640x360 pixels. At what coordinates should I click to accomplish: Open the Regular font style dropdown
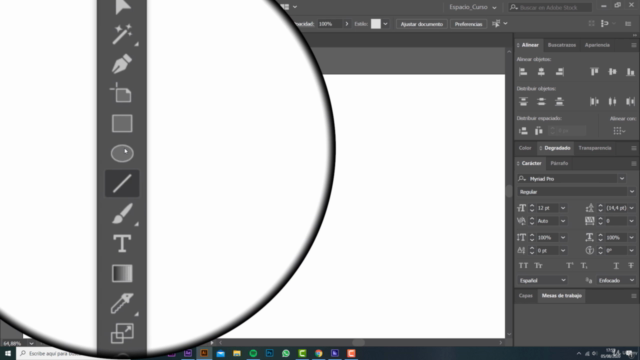[631, 192]
